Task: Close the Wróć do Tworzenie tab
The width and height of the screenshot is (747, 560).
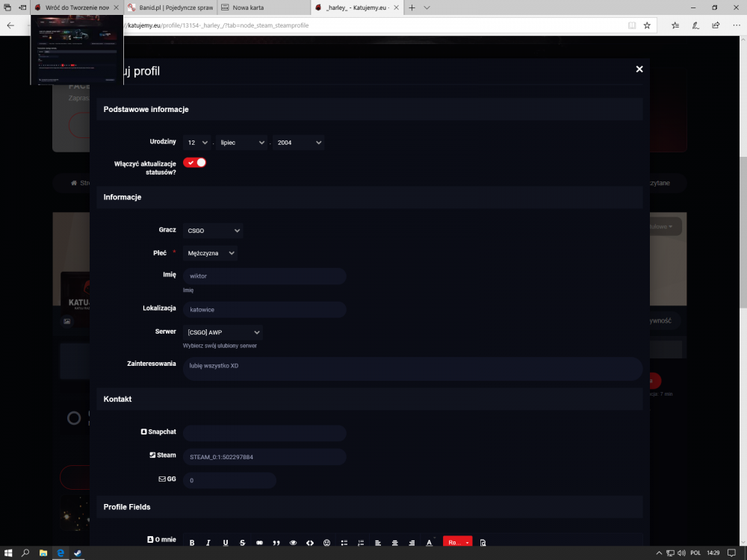Action: click(117, 7)
